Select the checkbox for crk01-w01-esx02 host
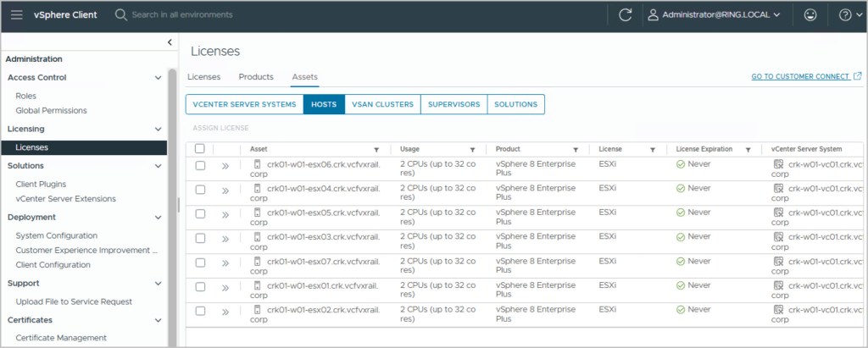The height and width of the screenshot is (348, 868). pyautogui.click(x=200, y=312)
